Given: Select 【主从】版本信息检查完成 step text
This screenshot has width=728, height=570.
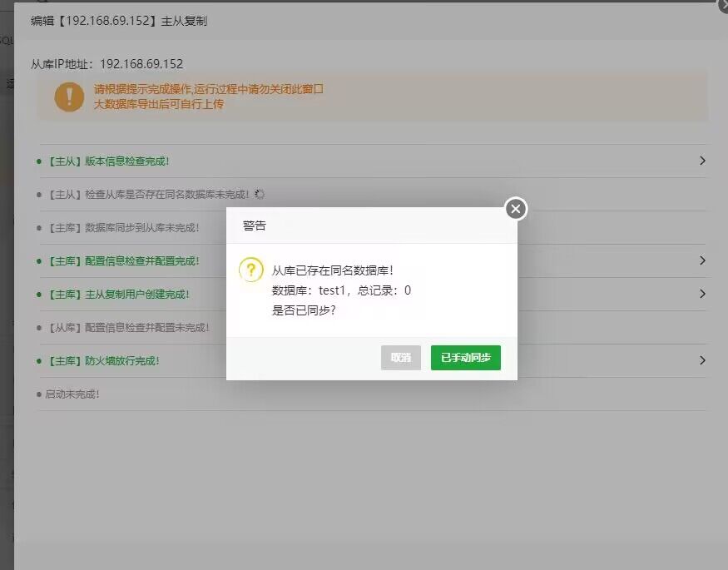Looking at the screenshot, I should [108, 161].
